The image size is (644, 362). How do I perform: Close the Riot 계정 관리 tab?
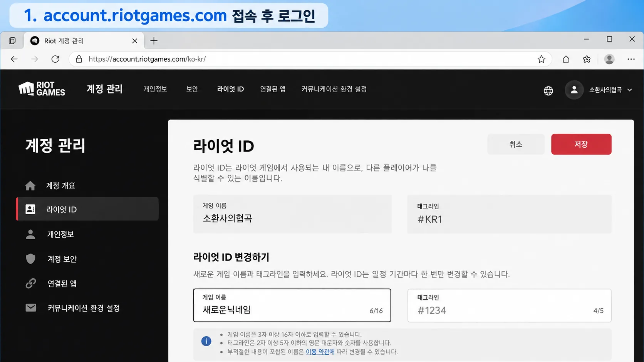[x=134, y=41]
